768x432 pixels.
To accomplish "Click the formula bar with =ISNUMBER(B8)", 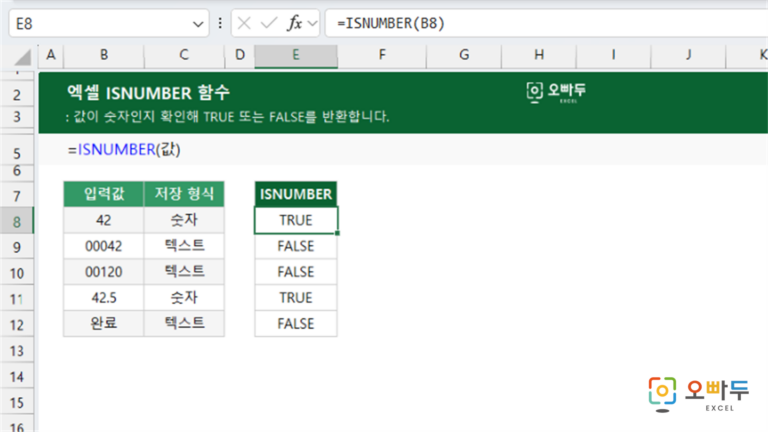I will point(546,23).
